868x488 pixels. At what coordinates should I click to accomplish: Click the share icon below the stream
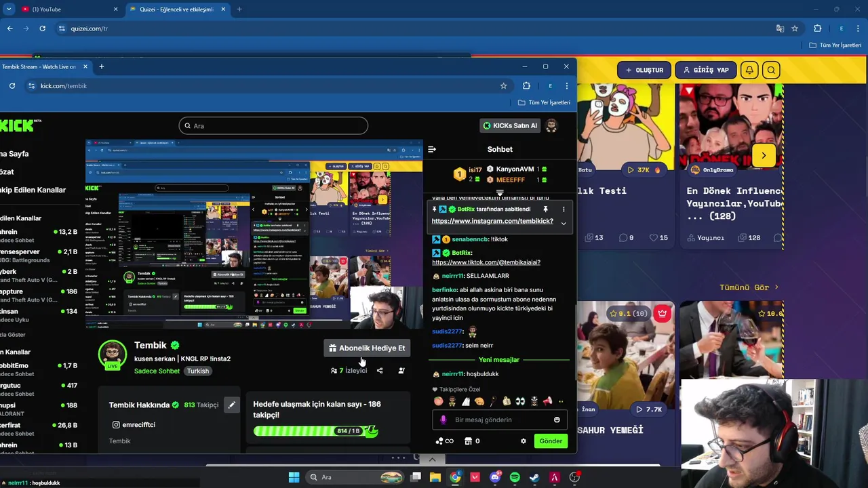[x=380, y=371]
